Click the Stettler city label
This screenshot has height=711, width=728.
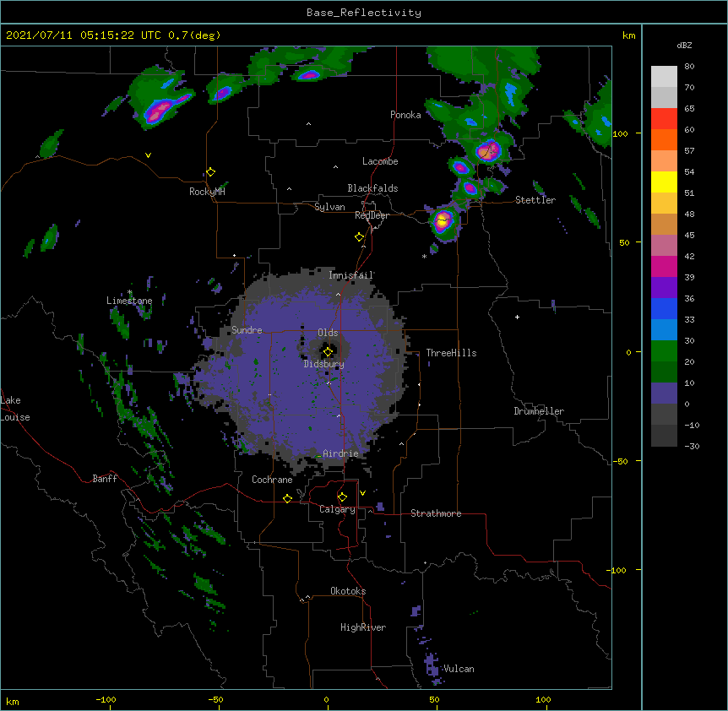(535, 200)
